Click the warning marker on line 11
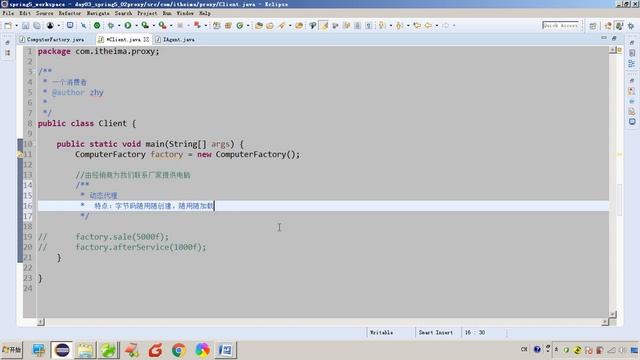This screenshot has width=640, height=360. pos(20,154)
